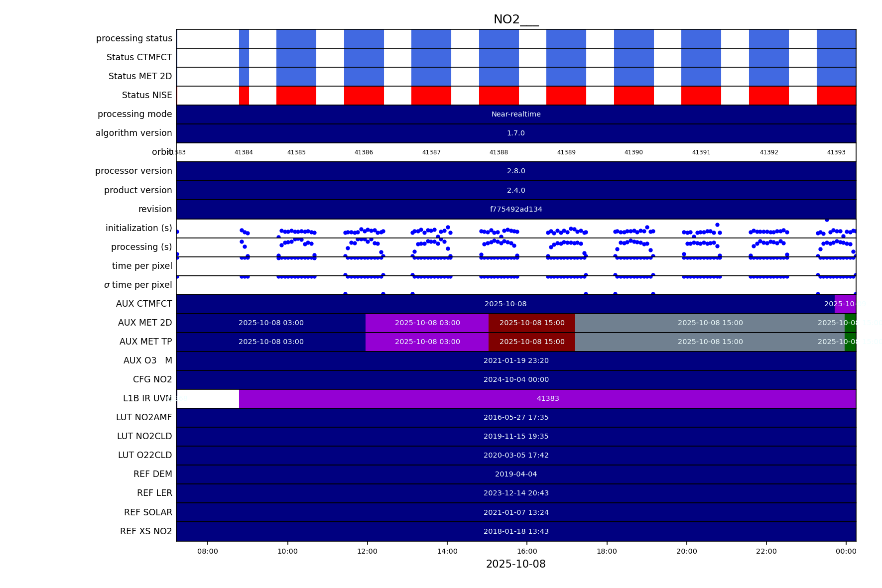Select dark red AUX MET TP segment
The image size is (882, 588).
(x=532, y=342)
